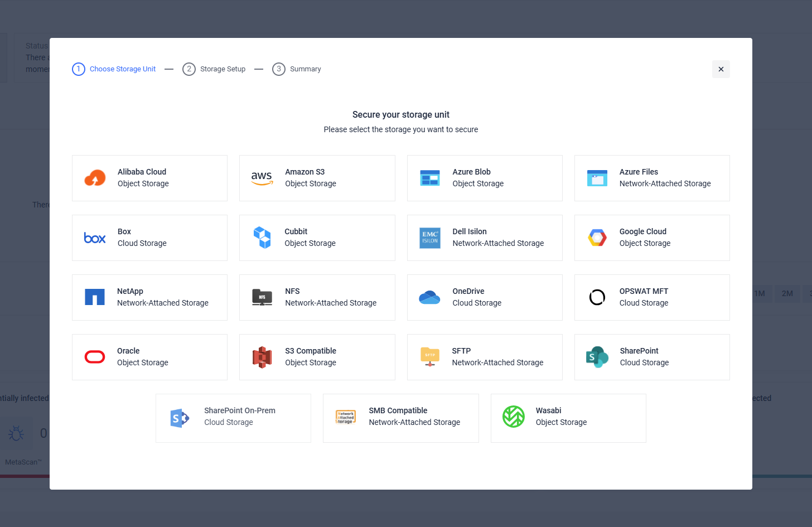812x527 pixels.
Task: Click step number 3 circle
Action: tap(279, 69)
